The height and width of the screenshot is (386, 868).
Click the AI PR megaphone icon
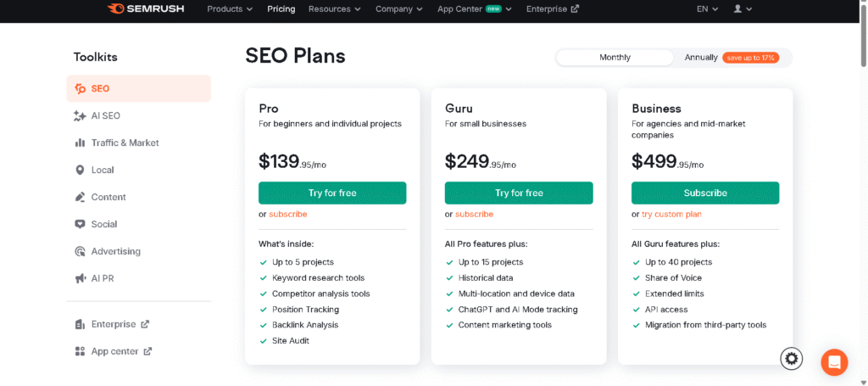80,278
